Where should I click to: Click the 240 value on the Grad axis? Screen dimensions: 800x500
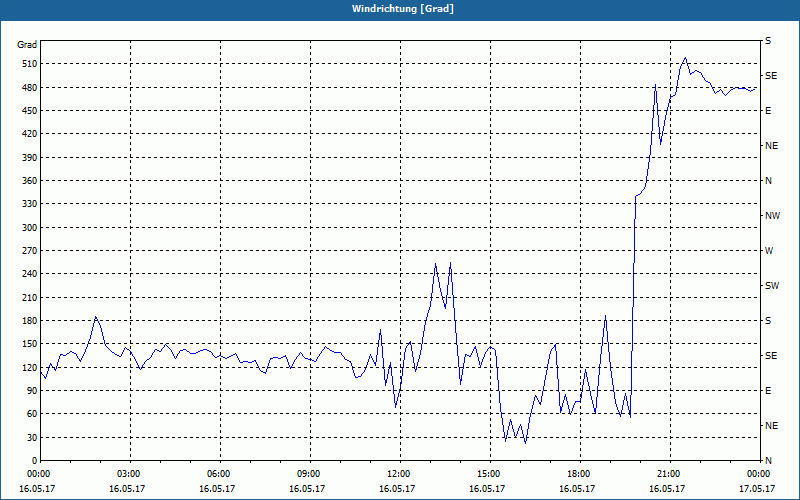point(30,274)
